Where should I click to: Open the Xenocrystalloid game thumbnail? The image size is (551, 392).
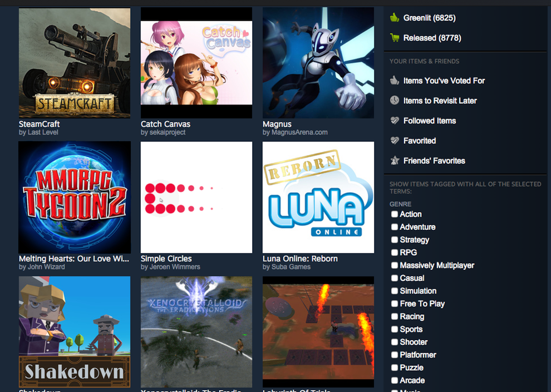[x=196, y=332]
